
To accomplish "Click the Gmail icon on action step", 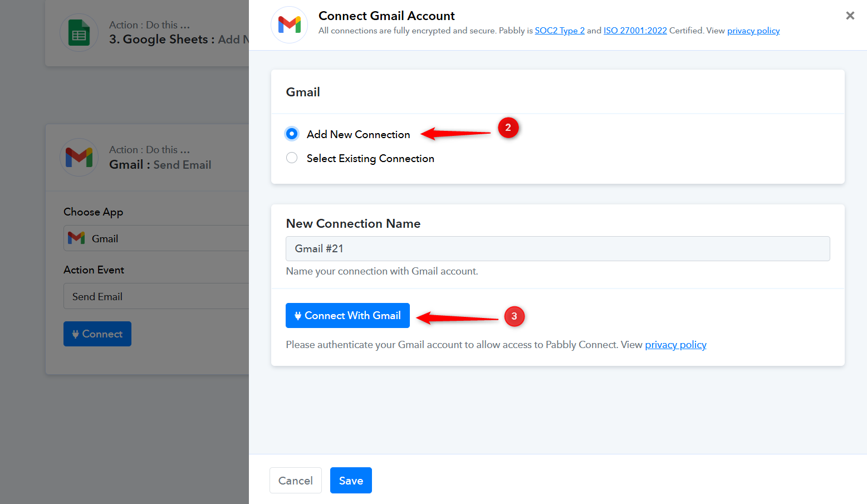I will [x=79, y=158].
